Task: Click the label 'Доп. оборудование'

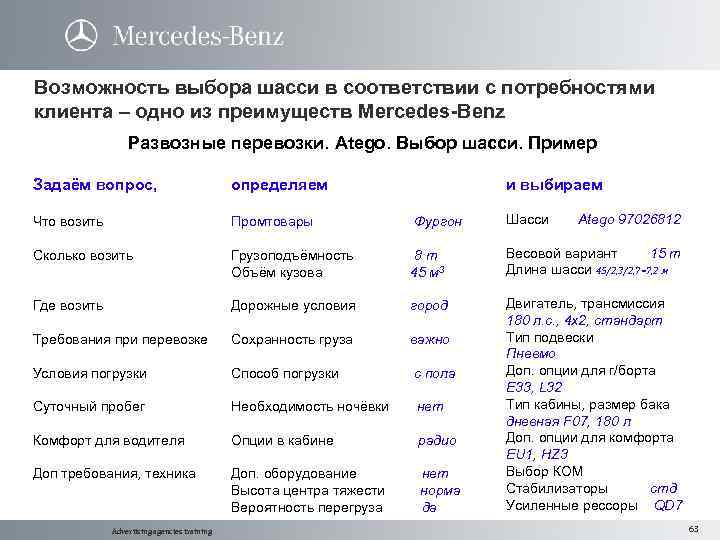Action: coord(293,473)
